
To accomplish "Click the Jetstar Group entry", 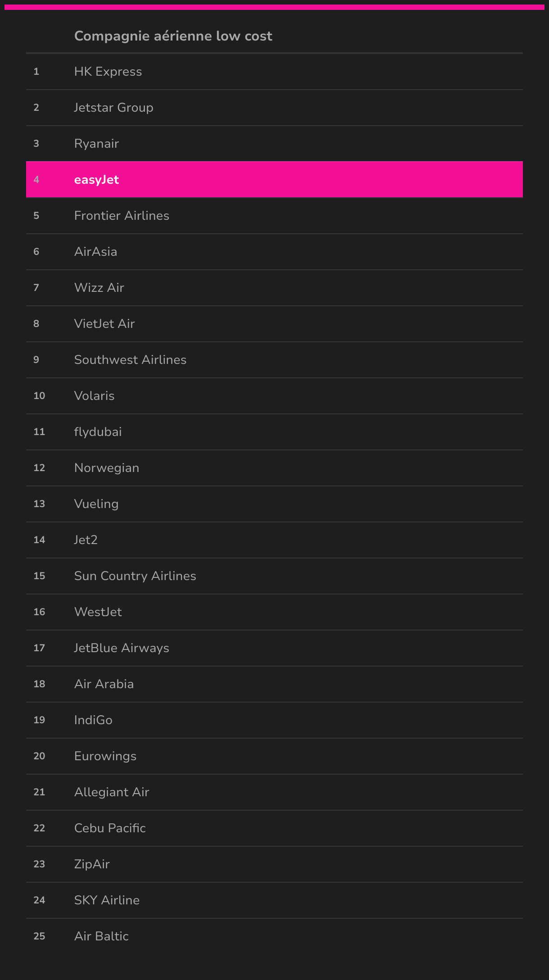I will [x=274, y=108].
